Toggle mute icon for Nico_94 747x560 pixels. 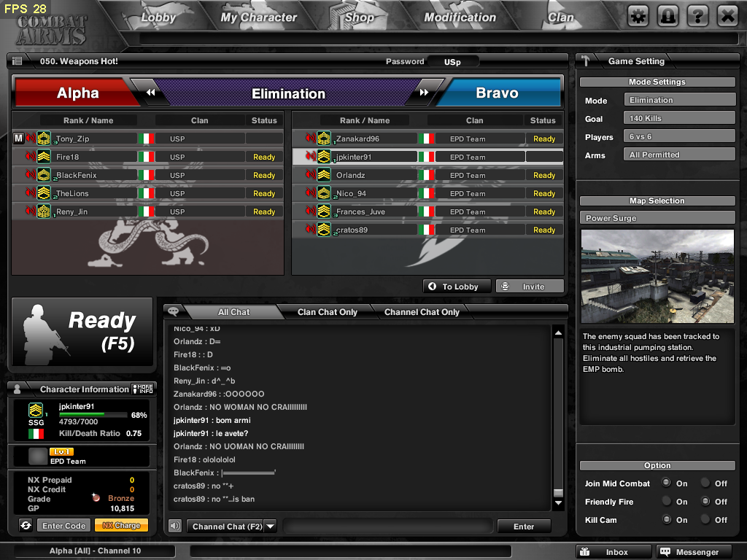(311, 192)
